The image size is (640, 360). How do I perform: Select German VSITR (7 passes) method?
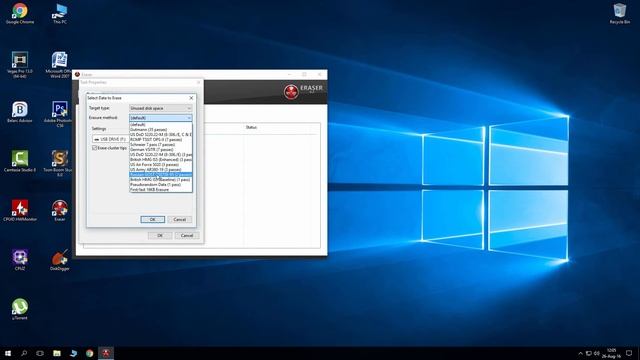(160, 149)
